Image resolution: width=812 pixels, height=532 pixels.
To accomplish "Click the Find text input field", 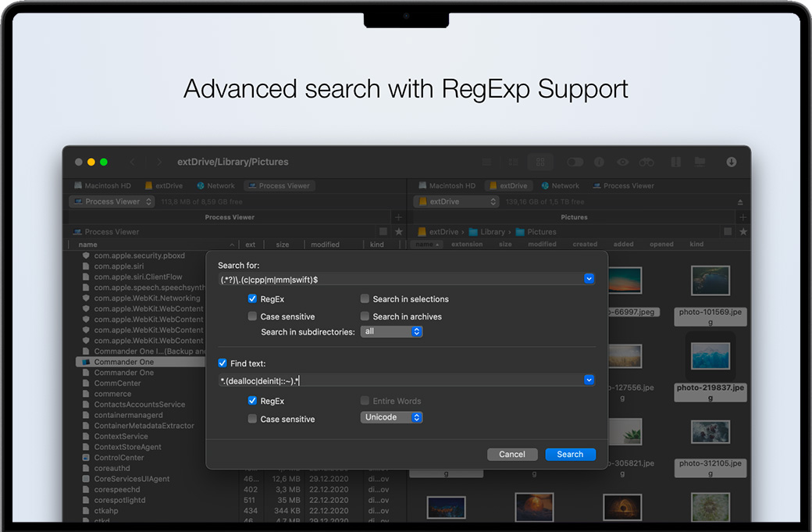I will [x=400, y=380].
